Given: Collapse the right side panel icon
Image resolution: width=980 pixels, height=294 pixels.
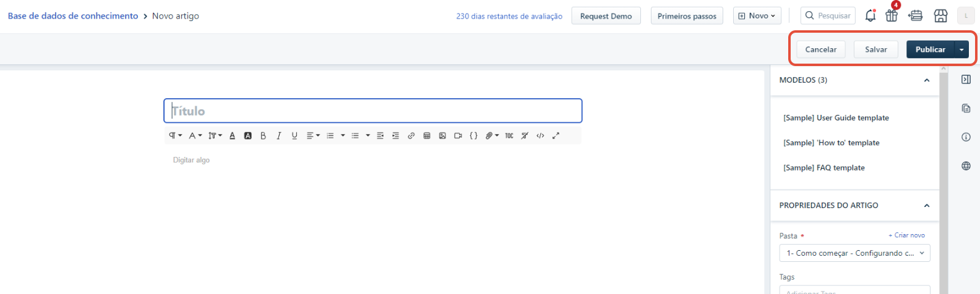Looking at the screenshot, I should [x=966, y=80].
